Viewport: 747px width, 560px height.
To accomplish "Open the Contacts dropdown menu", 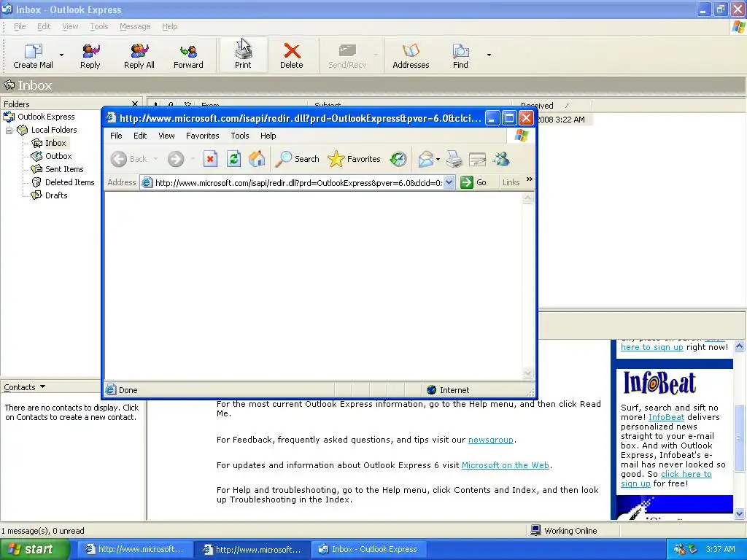I will [24, 387].
